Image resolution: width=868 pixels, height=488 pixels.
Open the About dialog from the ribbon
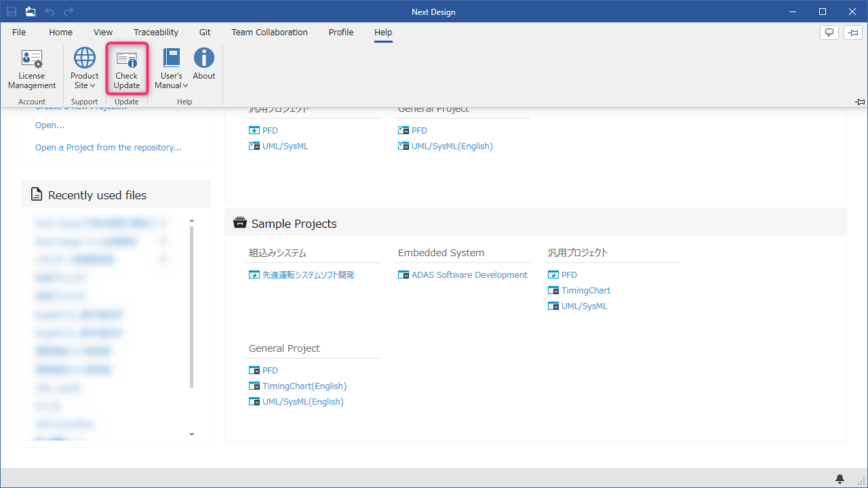pyautogui.click(x=204, y=64)
